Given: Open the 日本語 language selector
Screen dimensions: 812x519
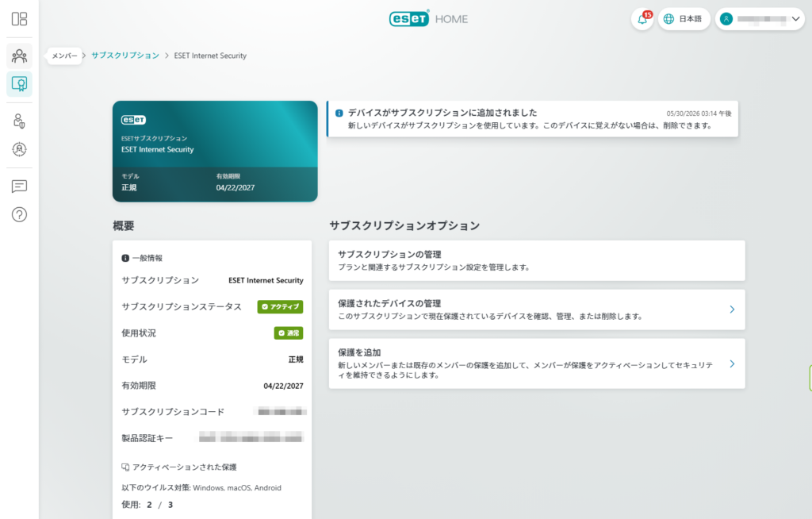Looking at the screenshot, I should pos(684,19).
